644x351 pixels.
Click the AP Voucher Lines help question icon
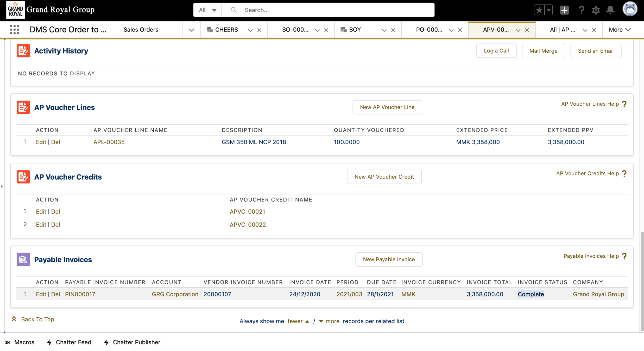point(624,104)
